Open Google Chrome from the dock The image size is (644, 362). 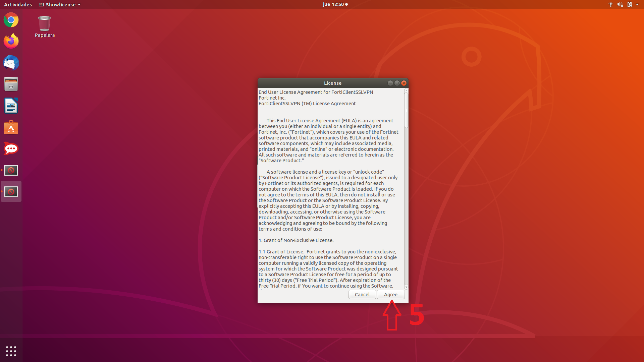tap(11, 20)
